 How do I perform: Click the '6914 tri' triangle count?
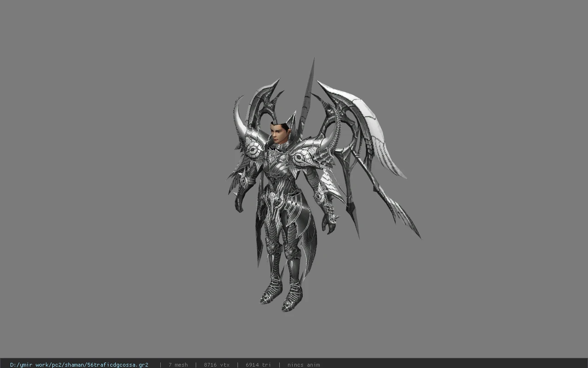[258, 365]
